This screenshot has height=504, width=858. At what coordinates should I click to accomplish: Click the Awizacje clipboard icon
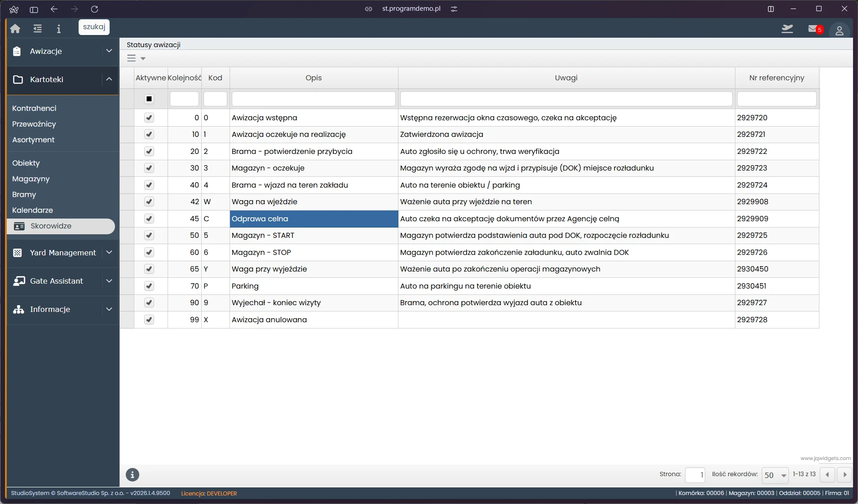[17, 51]
